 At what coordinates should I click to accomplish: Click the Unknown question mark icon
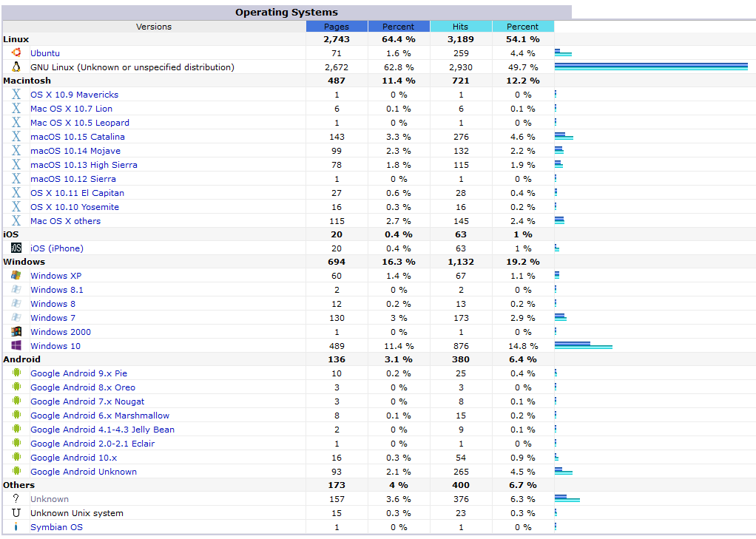[x=16, y=499]
